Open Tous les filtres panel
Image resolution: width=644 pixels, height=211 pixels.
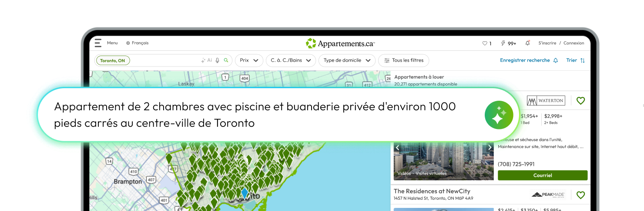tap(403, 60)
